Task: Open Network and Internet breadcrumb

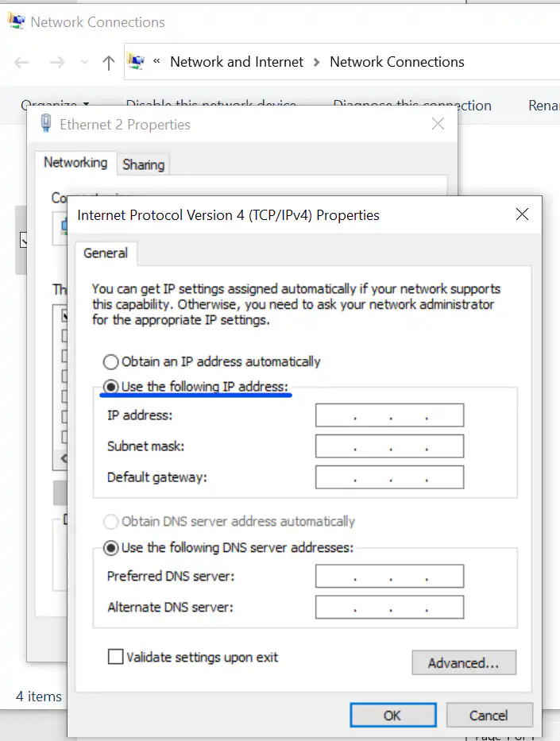Action: [x=237, y=62]
